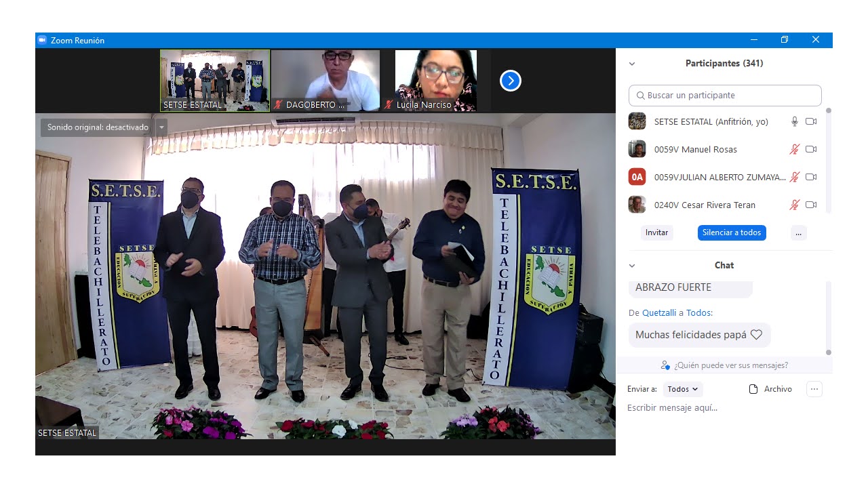
Task: Select Lucila Narciso video thumbnail
Action: [436, 81]
